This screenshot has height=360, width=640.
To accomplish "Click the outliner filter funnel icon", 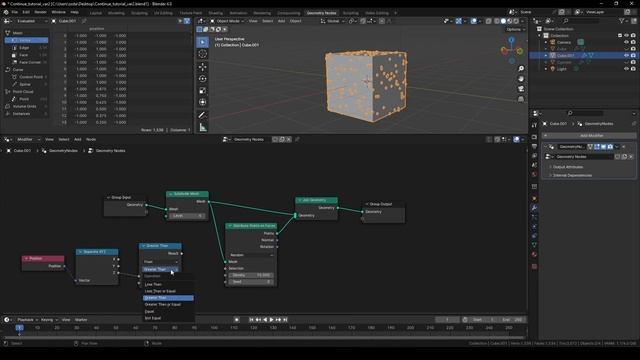I will click(622, 21).
